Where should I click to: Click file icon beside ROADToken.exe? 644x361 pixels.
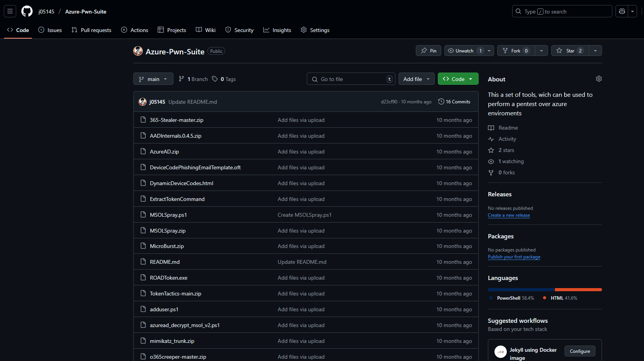pyautogui.click(x=143, y=277)
